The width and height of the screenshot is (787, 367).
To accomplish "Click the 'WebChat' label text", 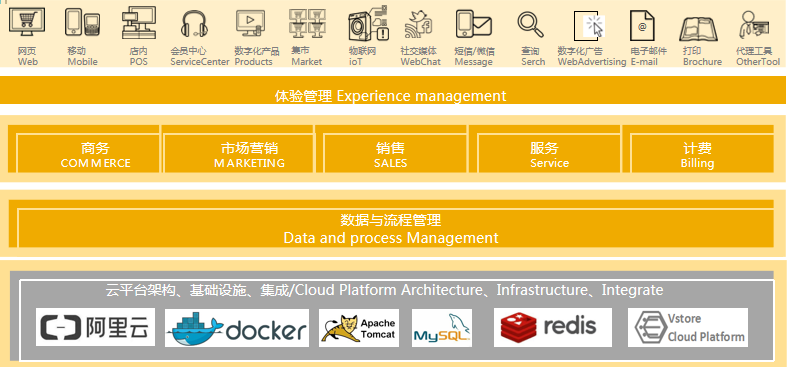I will (420, 62).
